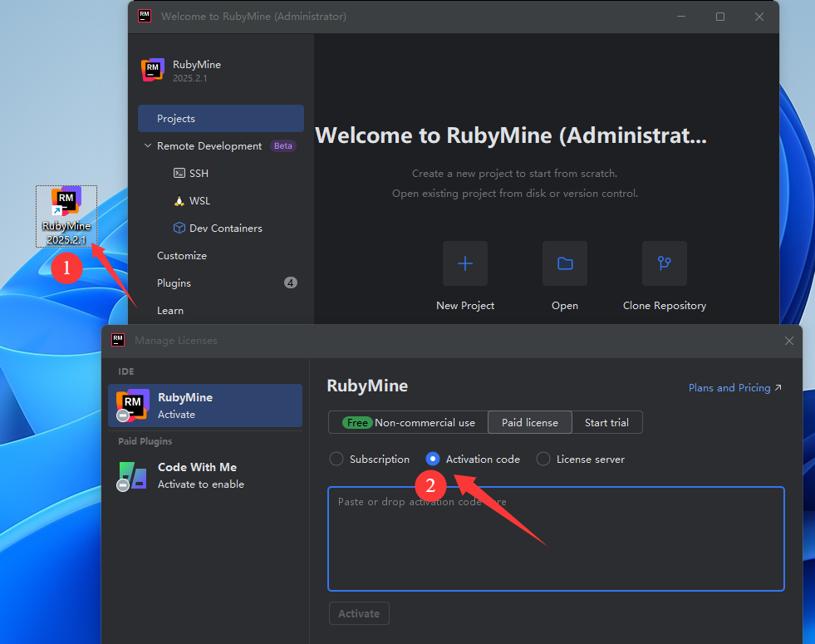The image size is (815, 644).
Task: Minimize the Welcome to RubyMine window
Action: (681, 17)
